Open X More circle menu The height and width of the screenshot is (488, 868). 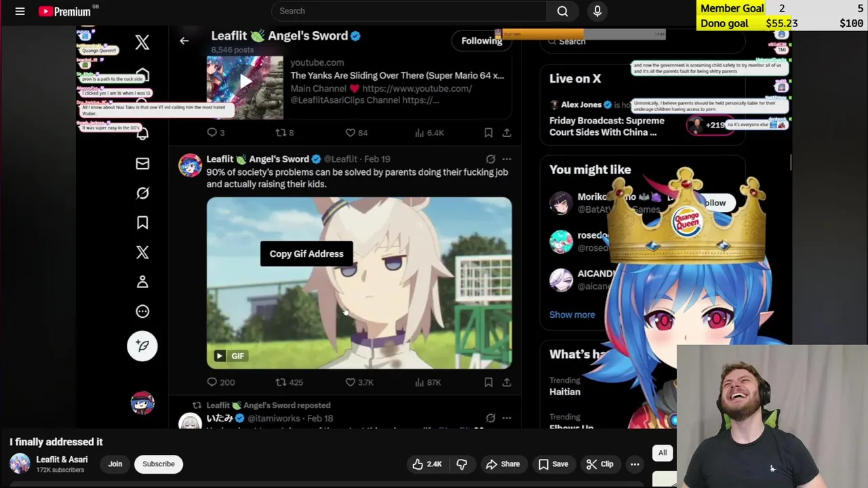[142, 311]
